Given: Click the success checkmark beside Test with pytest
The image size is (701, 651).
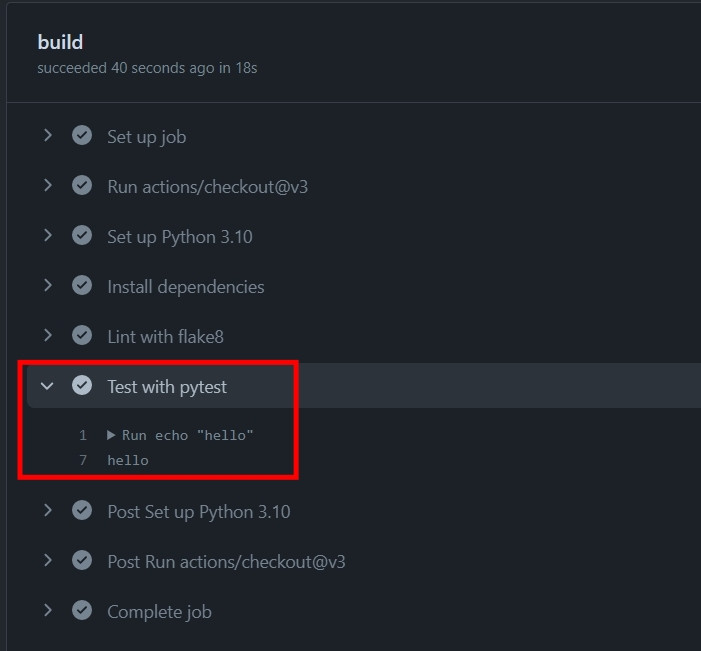Looking at the screenshot, I should 82,386.
